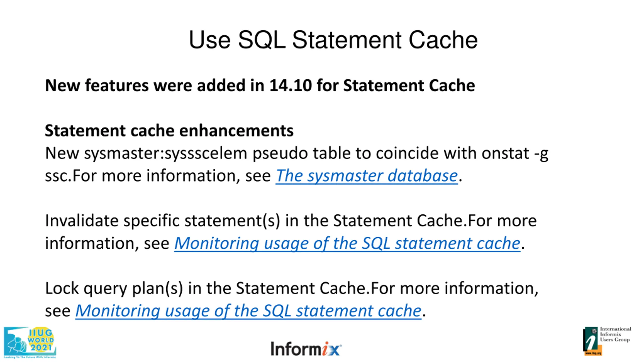Click the word "sysmaster:syssscelem" in the paragraph
The width and height of the screenshot is (644, 362).
(x=166, y=153)
